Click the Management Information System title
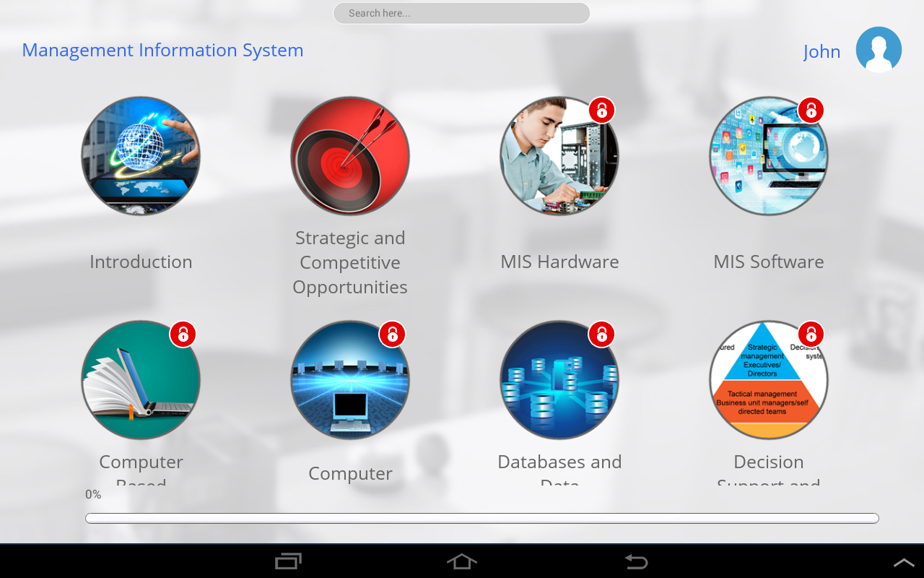 coord(162,51)
